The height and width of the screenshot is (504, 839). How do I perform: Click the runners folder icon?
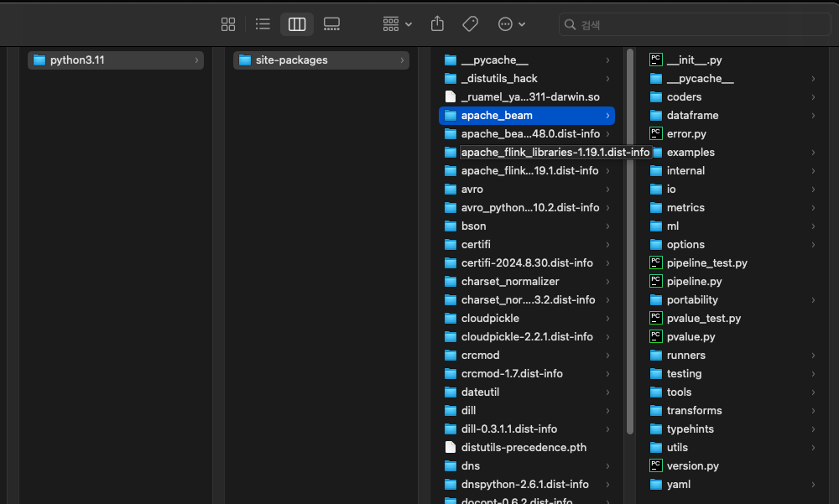(x=656, y=356)
